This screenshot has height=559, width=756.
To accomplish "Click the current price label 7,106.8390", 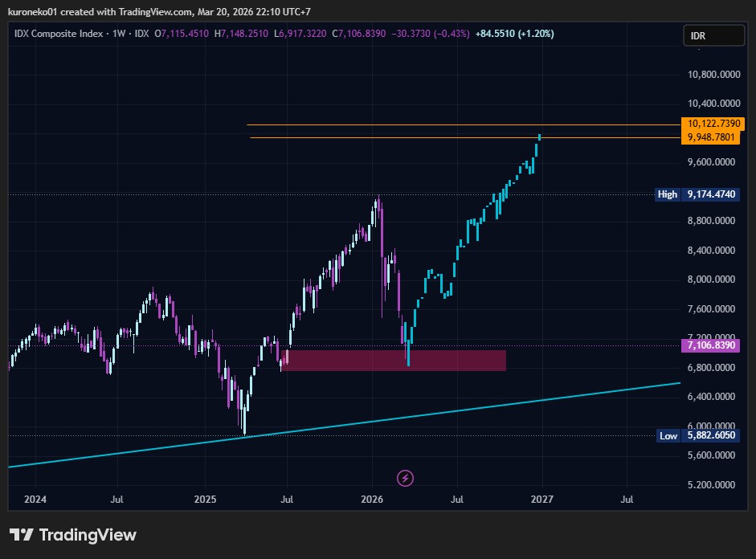I will click(x=710, y=345).
